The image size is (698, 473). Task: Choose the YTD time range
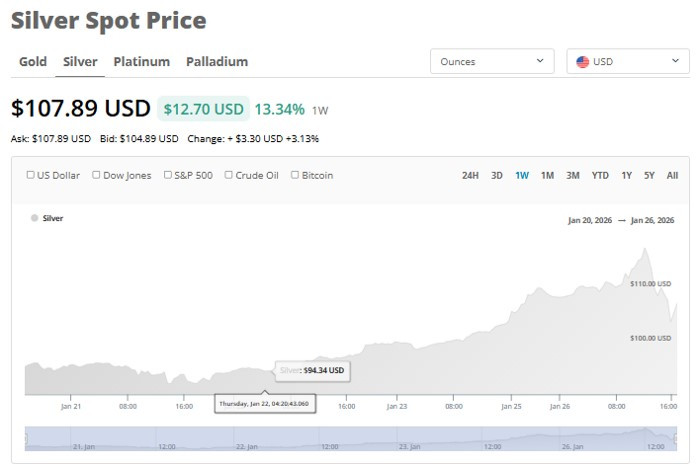pos(600,176)
